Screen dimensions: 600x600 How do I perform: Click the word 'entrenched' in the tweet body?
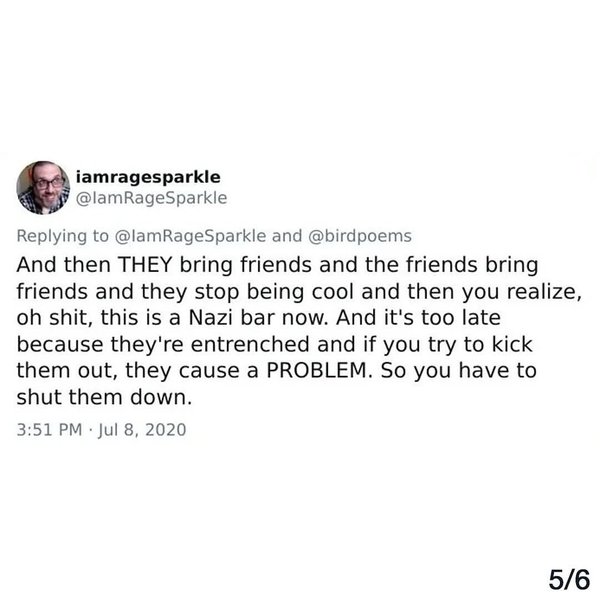click(x=250, y=344)
